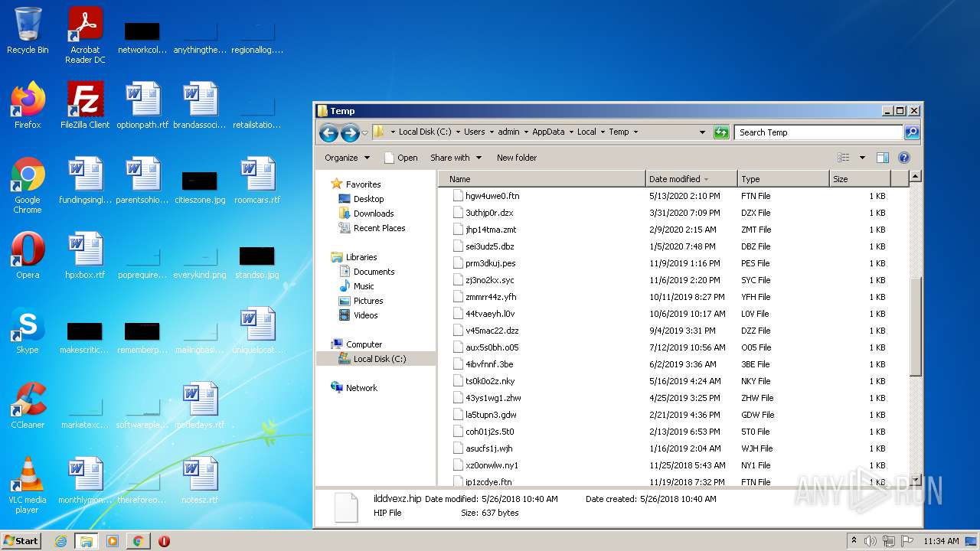Sort by the Size column header
Screen dimensions: 980x551
861,179
